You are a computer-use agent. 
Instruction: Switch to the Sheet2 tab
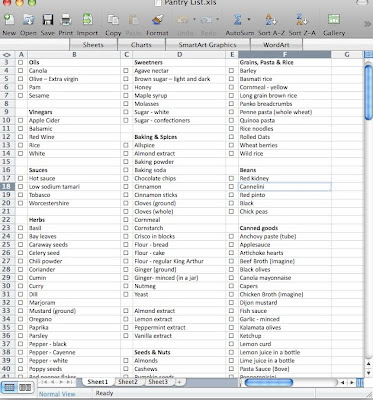pyautogui.click(x=128, y=382)
